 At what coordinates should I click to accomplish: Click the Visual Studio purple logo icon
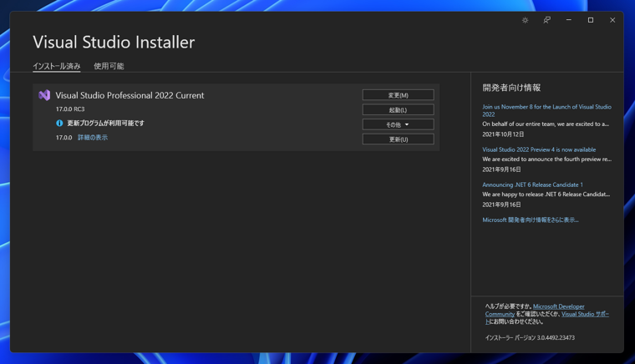44,95
